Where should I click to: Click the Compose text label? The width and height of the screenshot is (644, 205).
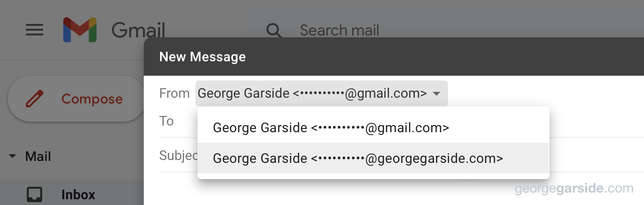point(92,99)
